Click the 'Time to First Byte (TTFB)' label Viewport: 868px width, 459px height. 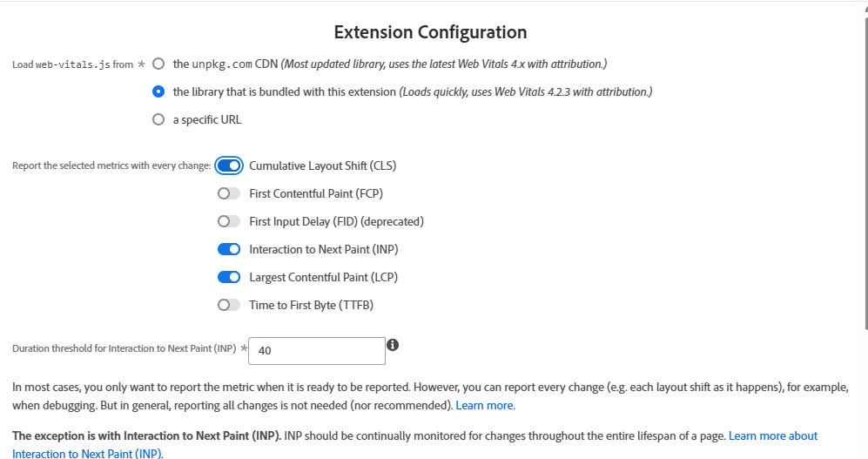[311, 305]
